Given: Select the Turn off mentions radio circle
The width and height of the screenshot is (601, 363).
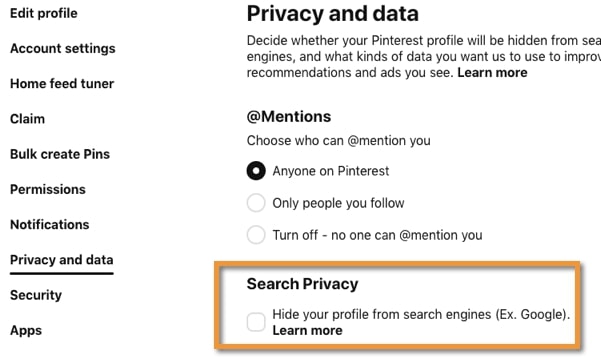Looking at the screenshot, I should 256,235.
